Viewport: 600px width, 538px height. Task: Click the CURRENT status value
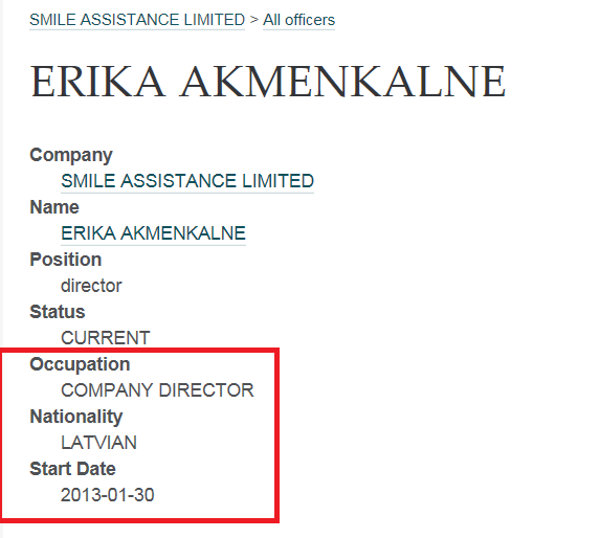[x=105, y=337]
